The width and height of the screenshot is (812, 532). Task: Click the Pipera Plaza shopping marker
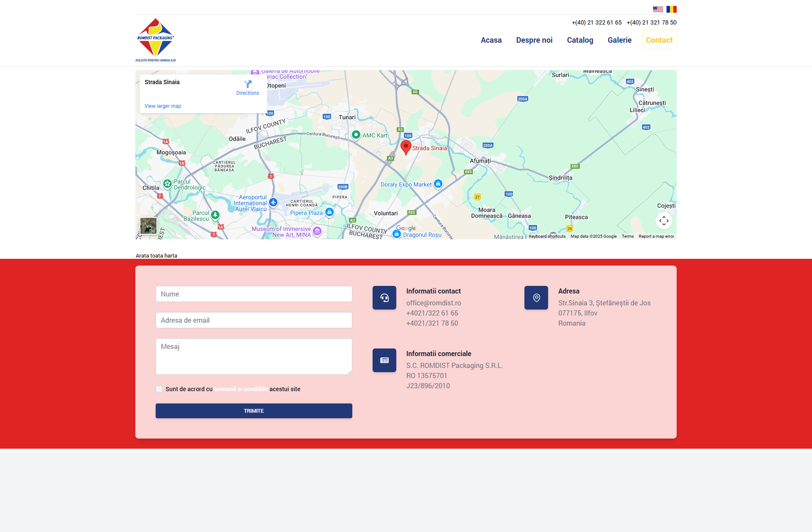pyautogui.click(x=329, y=212)
